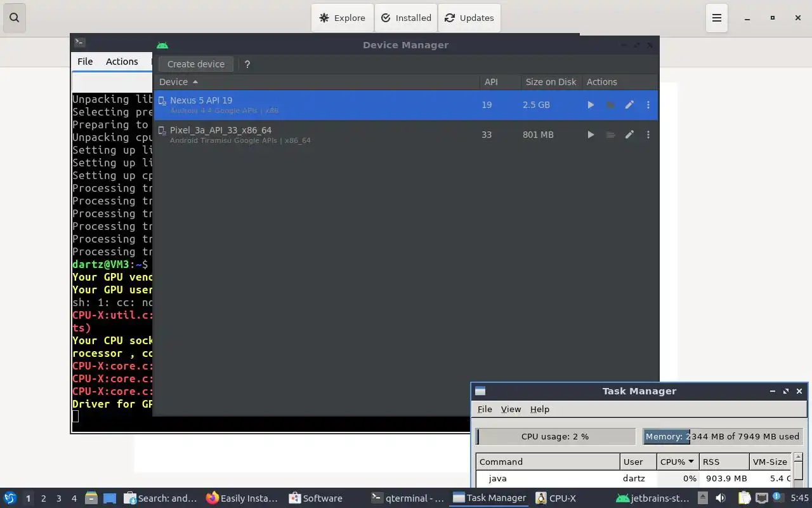Image resolution: width=812 pixels, height=508 pixels.
Task: Click the Android icon in Device Manager title
Action: [162, 45]
